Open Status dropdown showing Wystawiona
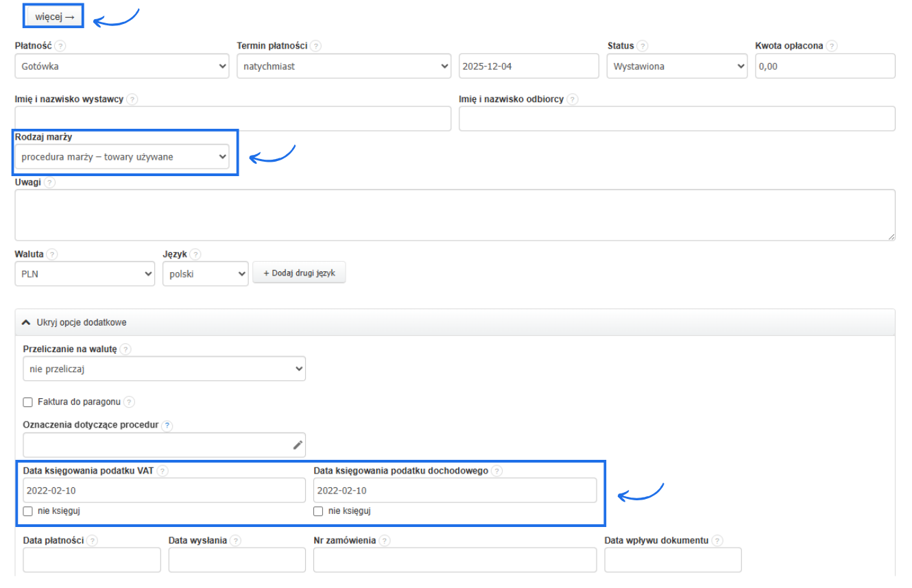 tap(677, 66)
